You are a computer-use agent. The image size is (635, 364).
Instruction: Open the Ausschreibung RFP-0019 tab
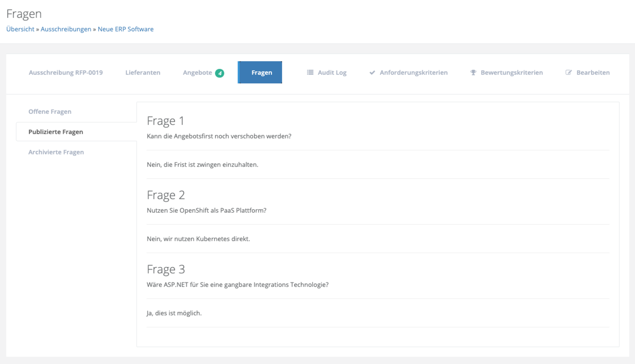[x=65, y=73]
